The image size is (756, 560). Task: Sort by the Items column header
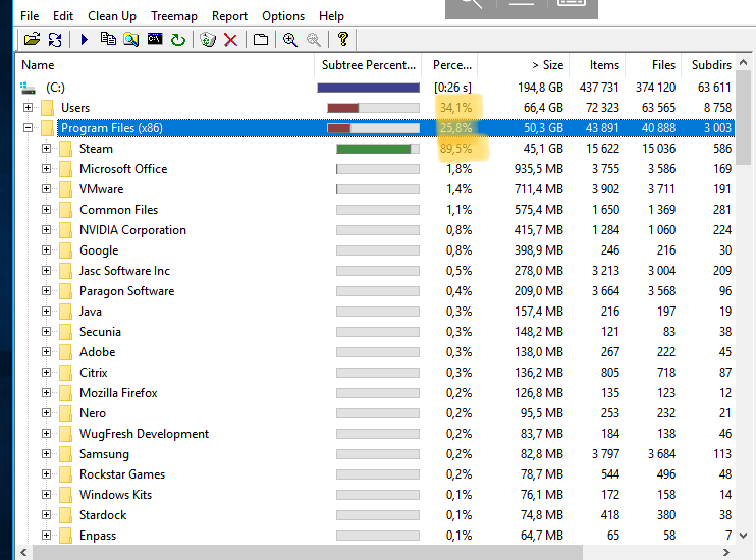click(598, 65)
